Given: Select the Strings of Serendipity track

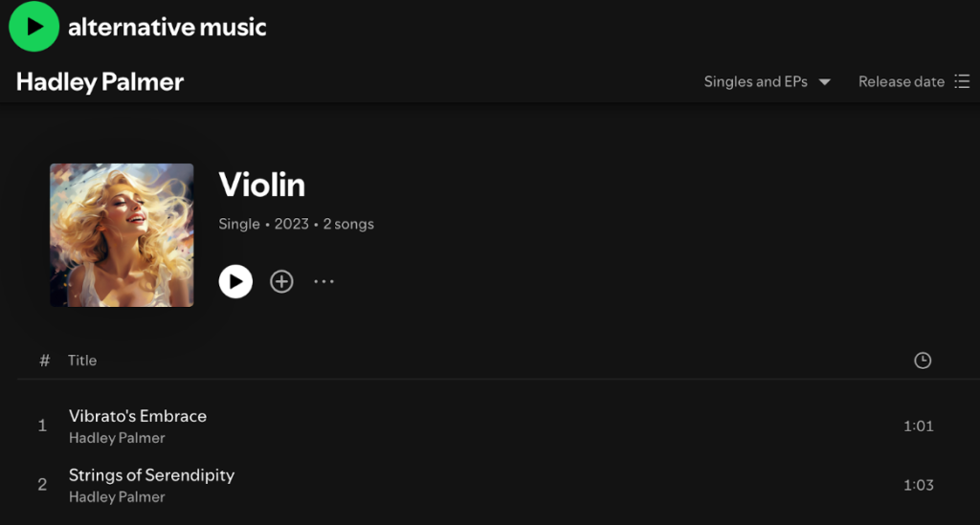Looking at the screenshot, I should coord(151,475).
